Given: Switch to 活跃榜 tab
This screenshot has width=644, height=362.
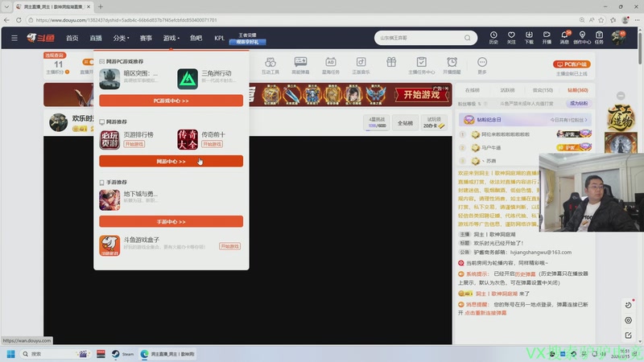Looking at the screenshot, I should [x=507, y=90].
